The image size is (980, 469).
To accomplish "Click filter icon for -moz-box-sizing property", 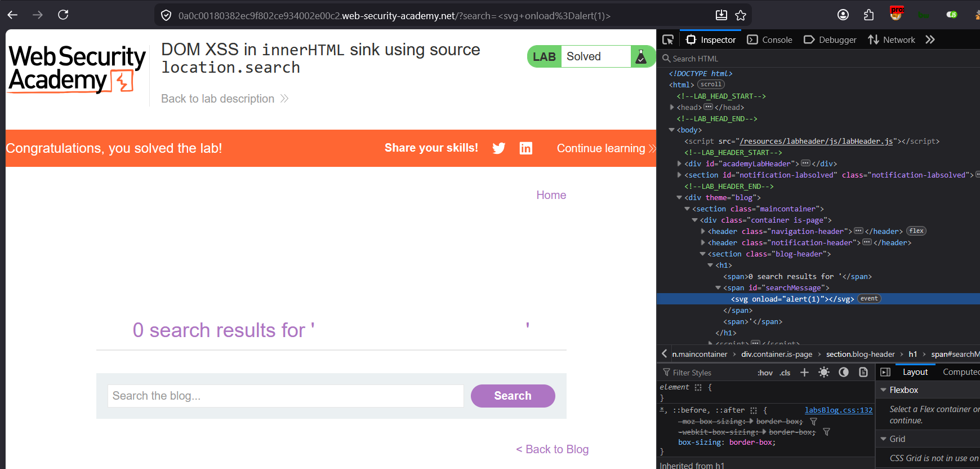I will [x=813, y=422].
